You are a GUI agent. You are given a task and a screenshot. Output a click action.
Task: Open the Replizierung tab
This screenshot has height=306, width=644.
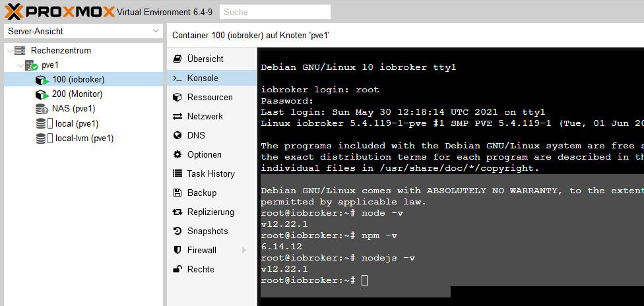[x=212, y=212]
